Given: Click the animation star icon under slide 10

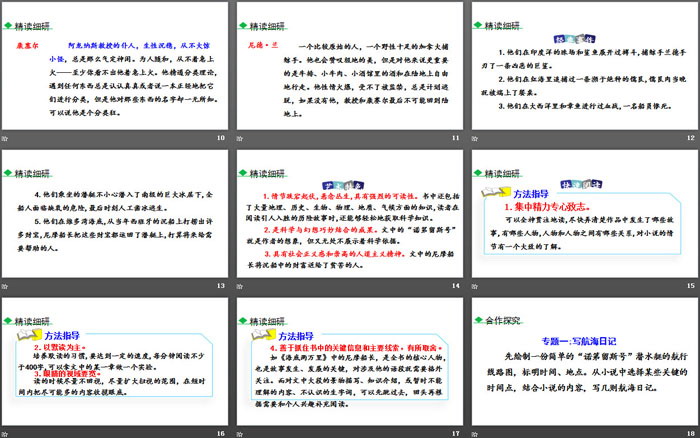Looking at the screenshot, I should tap(5, 138).
